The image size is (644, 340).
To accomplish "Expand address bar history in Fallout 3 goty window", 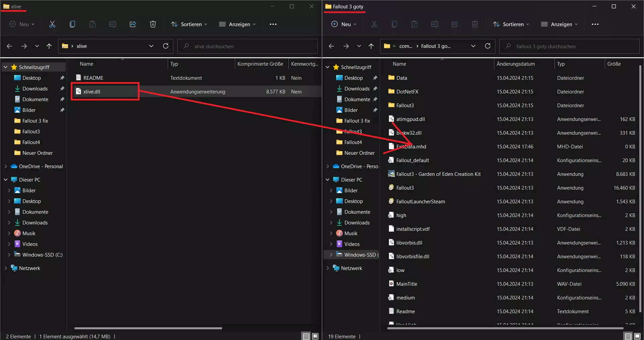I will (473, 46).
